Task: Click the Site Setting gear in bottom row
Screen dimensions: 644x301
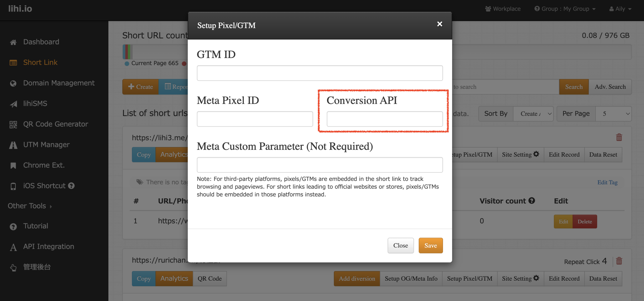Action: click(x=536, y=278)
